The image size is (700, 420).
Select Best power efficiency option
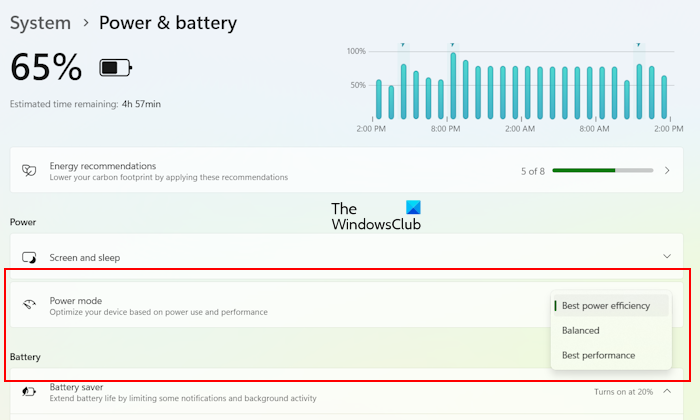(606, 306)
